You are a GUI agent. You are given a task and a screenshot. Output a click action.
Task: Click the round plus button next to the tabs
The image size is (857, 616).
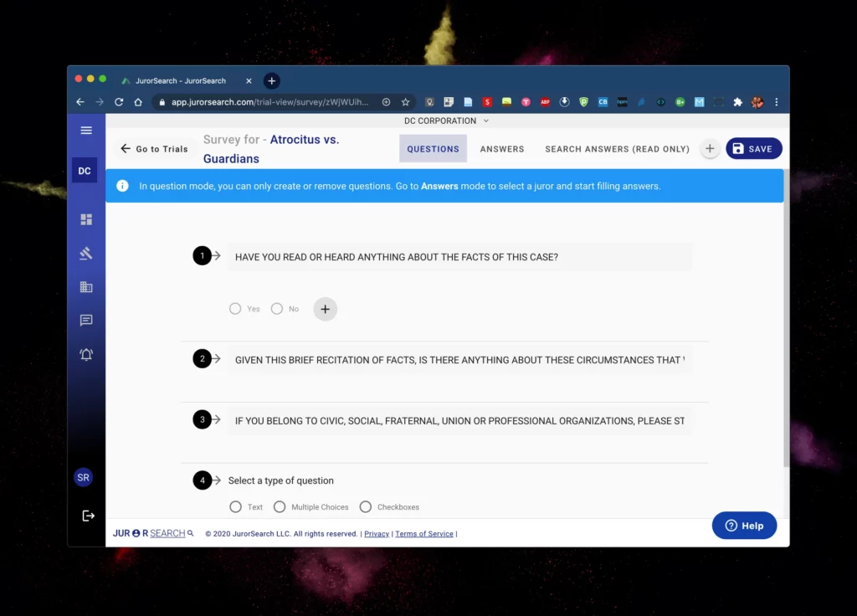pos(710,149)
